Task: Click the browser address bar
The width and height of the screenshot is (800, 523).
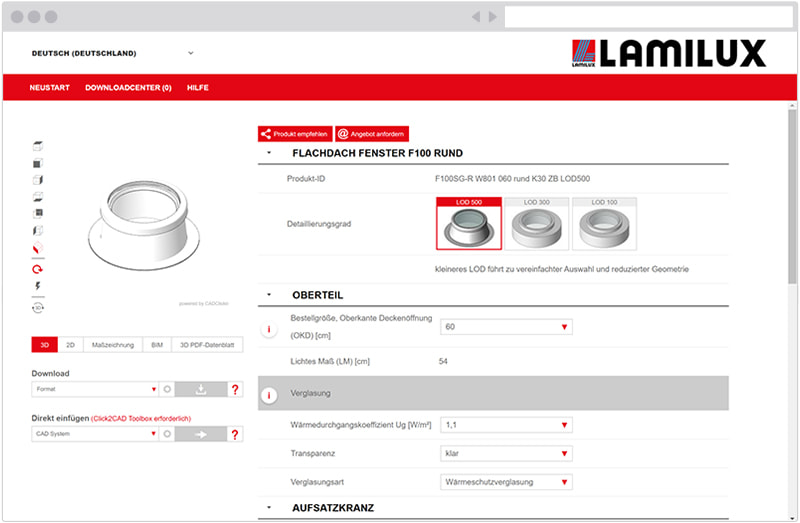Action: click(x=648, y=17)
